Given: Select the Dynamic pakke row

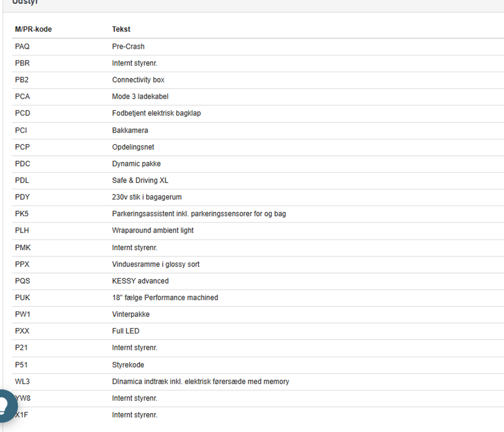Looking at the screenshot, I should [x=136, y=163].
